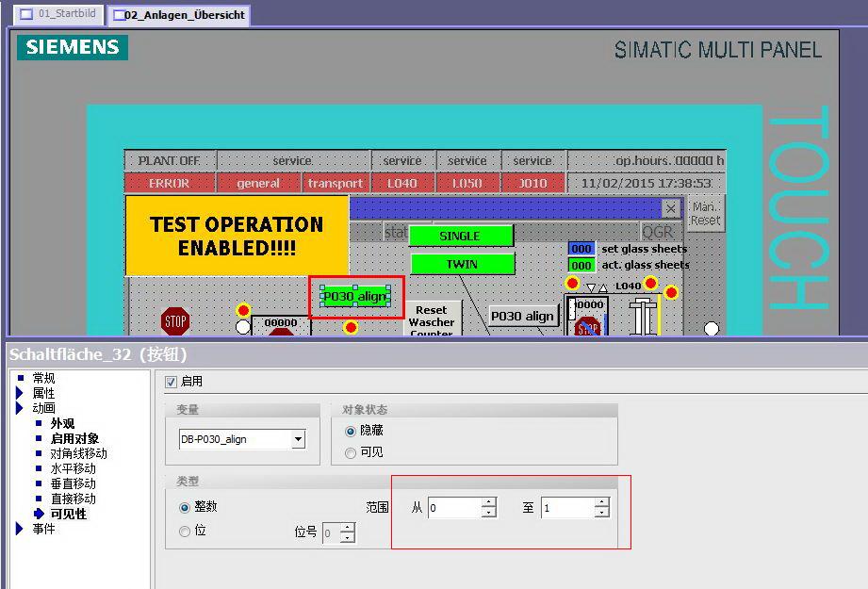Select the green SINGLE mode button
Screen dimensions: 868x589
(x=461, y=236)
